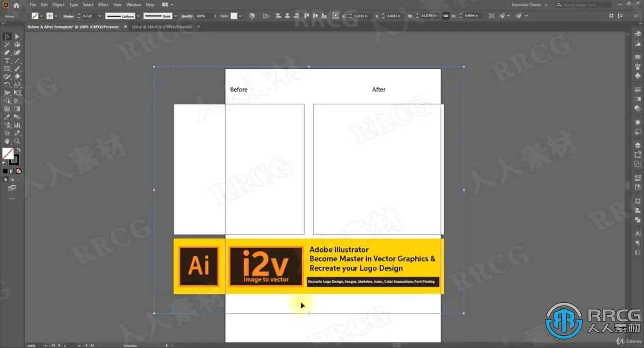Select the Symbol Sprayer tool
This screenshot has width=644, height=348.
[7, 125]
